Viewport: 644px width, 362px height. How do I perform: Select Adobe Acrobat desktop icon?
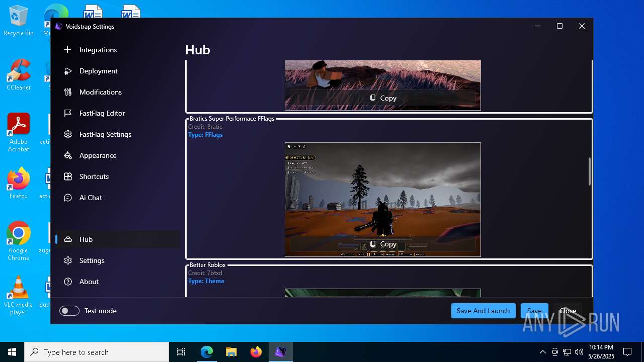click(19, 133)
